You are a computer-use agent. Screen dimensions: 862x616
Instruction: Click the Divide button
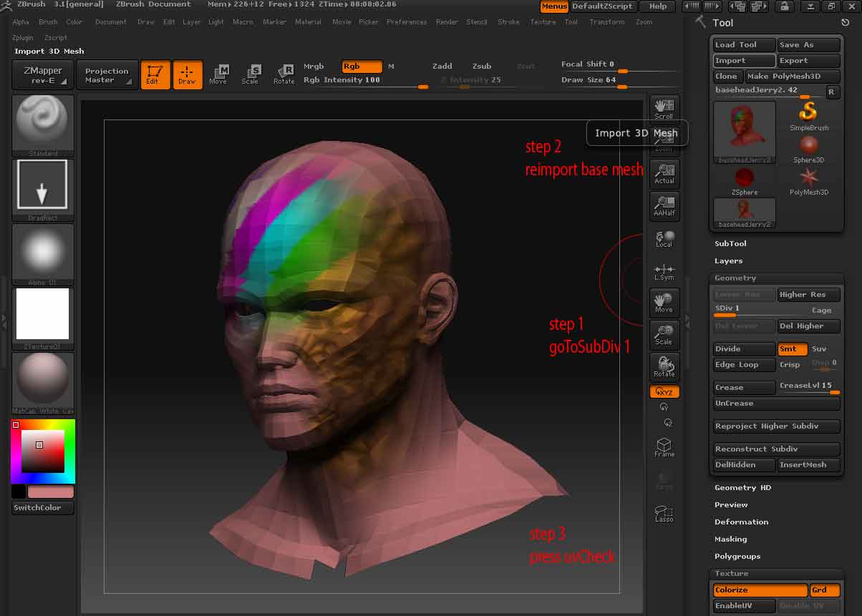[x=745, y=349]
